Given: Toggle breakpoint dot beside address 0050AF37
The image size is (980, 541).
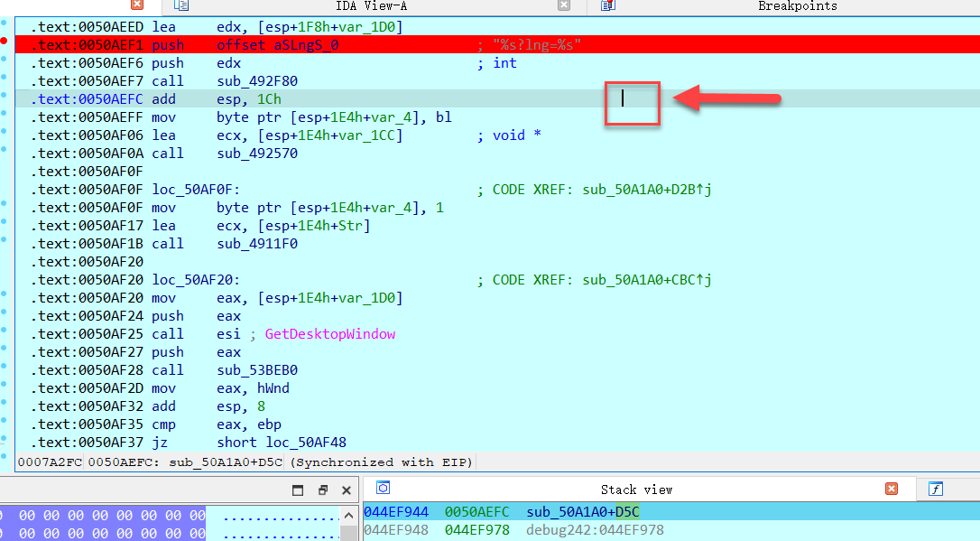Looking at the screenshot, I should click(x=4, y=438).
